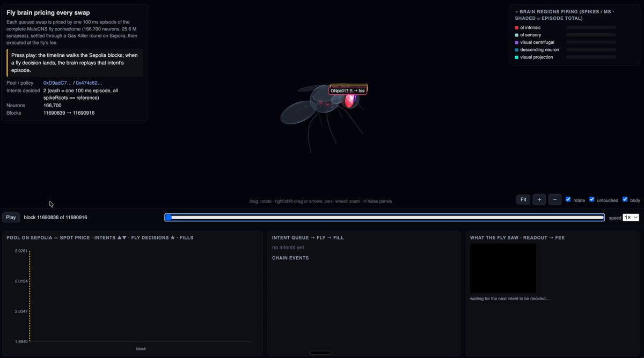
Task: Click the 'visual centrifugal' legend label
Action: point(537,42)
